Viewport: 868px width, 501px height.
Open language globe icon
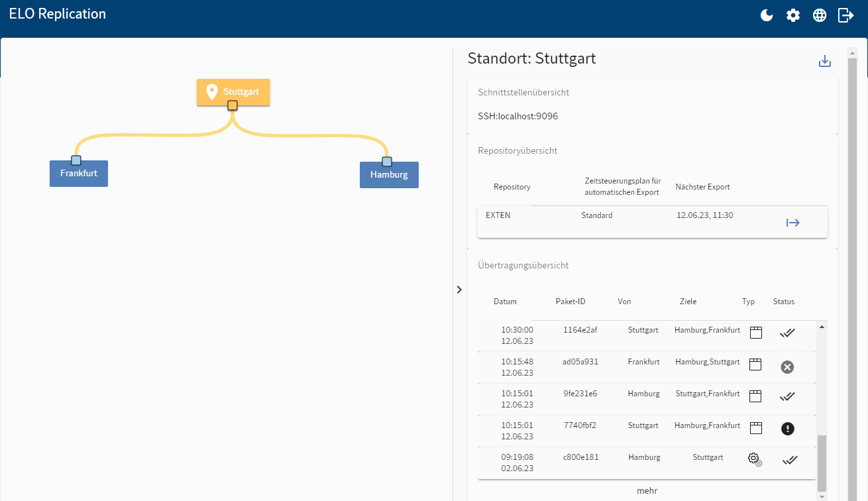tap(820, 15)
